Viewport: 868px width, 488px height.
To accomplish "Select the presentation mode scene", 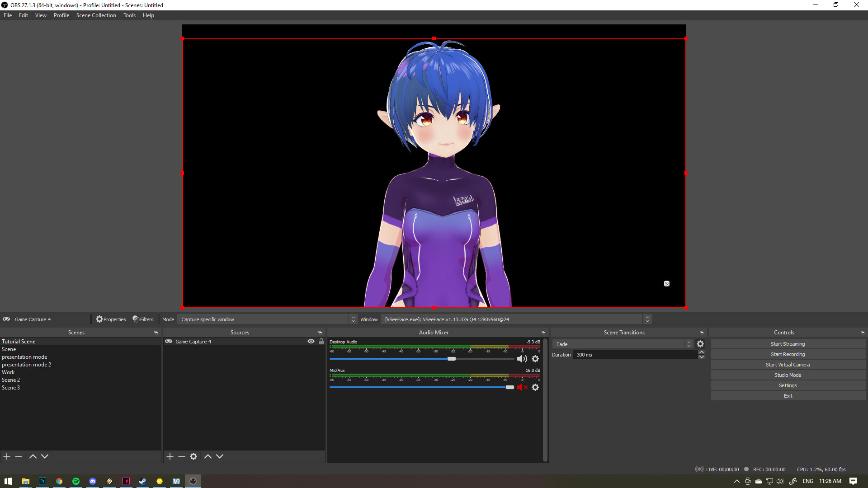I will click(80, 357).
